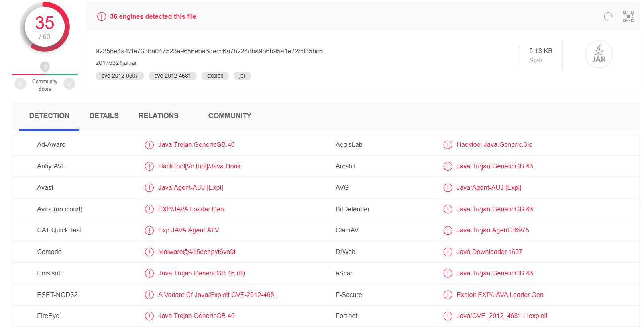644x328 pixels.
Task: Click the FireEye engine name
Action: [48, 316]
